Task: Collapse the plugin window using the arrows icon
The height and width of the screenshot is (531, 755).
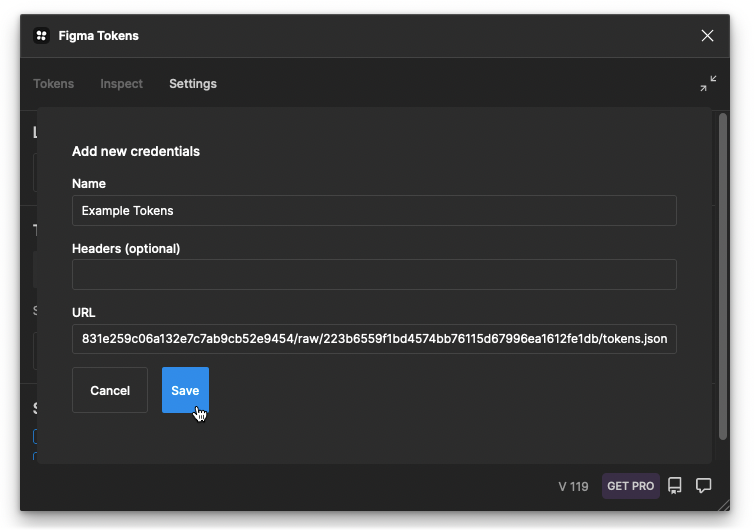Action: point(708,84)
